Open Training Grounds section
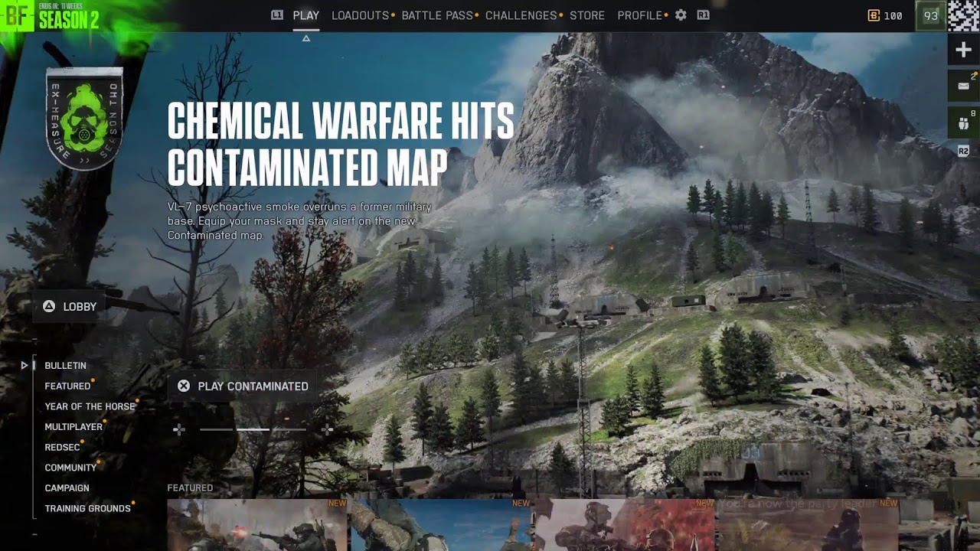This screenshot has height=551, width=980. point(87,508)
